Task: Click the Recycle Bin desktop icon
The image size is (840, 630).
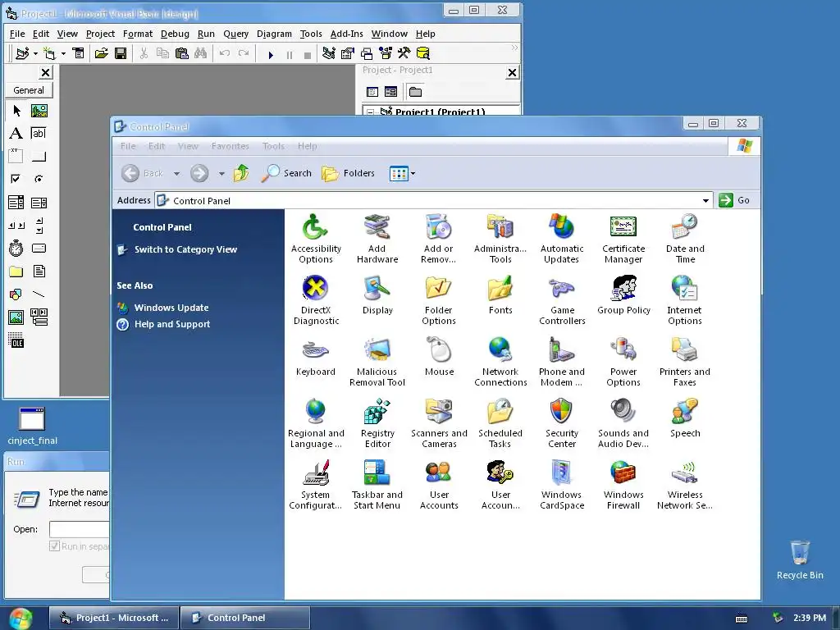Action: (800, 559)
